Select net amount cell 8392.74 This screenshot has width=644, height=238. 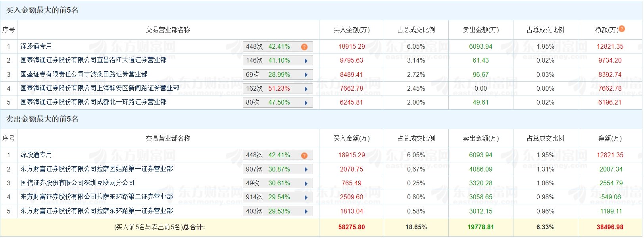[x=610, y=74]
